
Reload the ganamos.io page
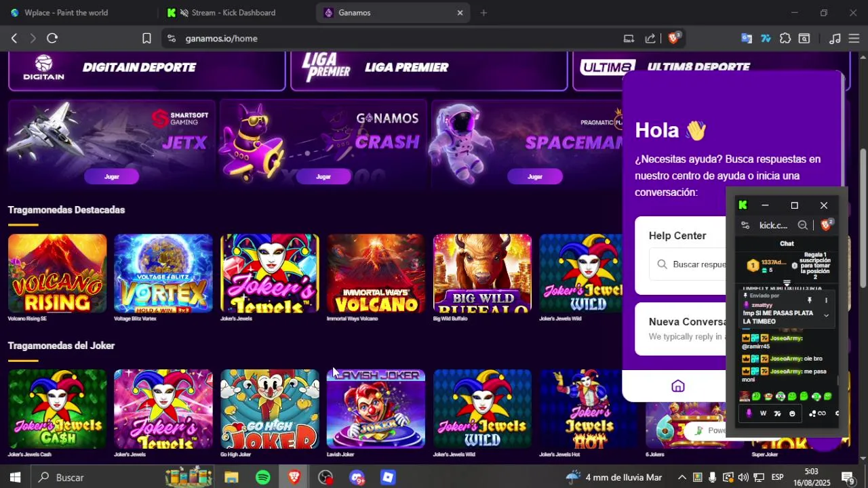(52, 39)
